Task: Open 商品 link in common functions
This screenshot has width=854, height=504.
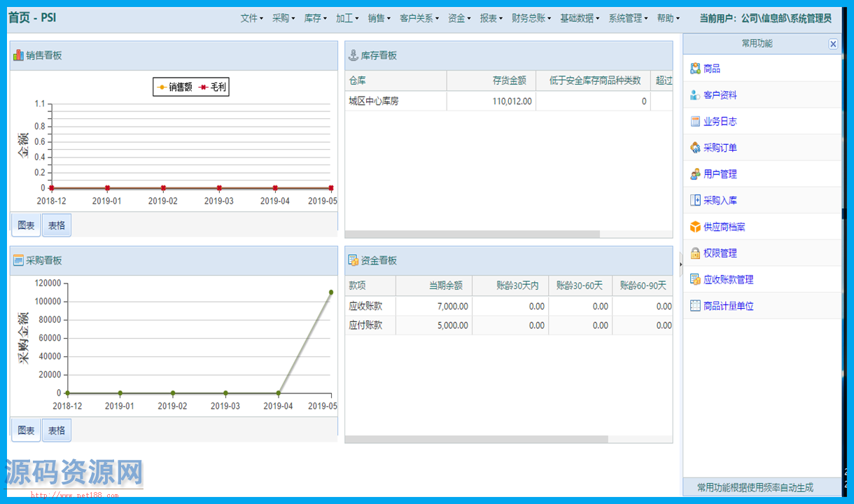Action: [712, 69]
